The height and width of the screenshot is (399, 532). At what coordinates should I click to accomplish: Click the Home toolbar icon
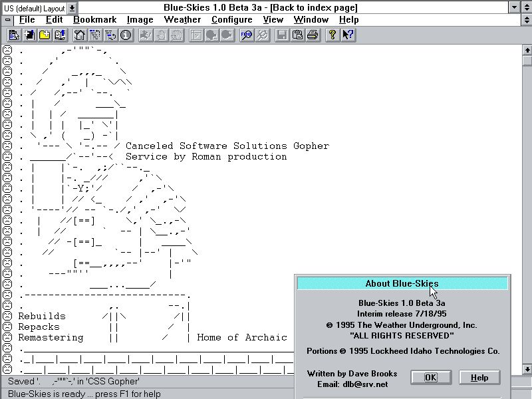[x=79, y=35]
